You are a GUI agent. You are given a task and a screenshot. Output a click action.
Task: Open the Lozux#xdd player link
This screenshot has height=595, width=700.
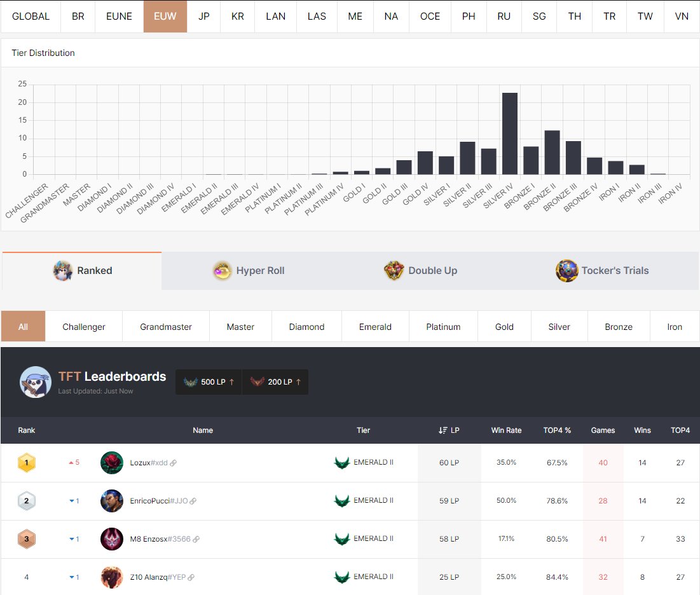(149, 463)
